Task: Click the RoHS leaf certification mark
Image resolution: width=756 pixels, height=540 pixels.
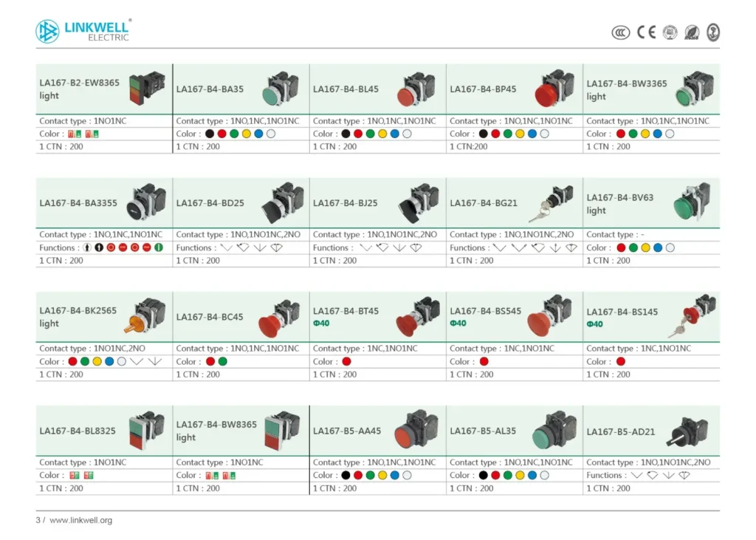Action: click(692, 33)
